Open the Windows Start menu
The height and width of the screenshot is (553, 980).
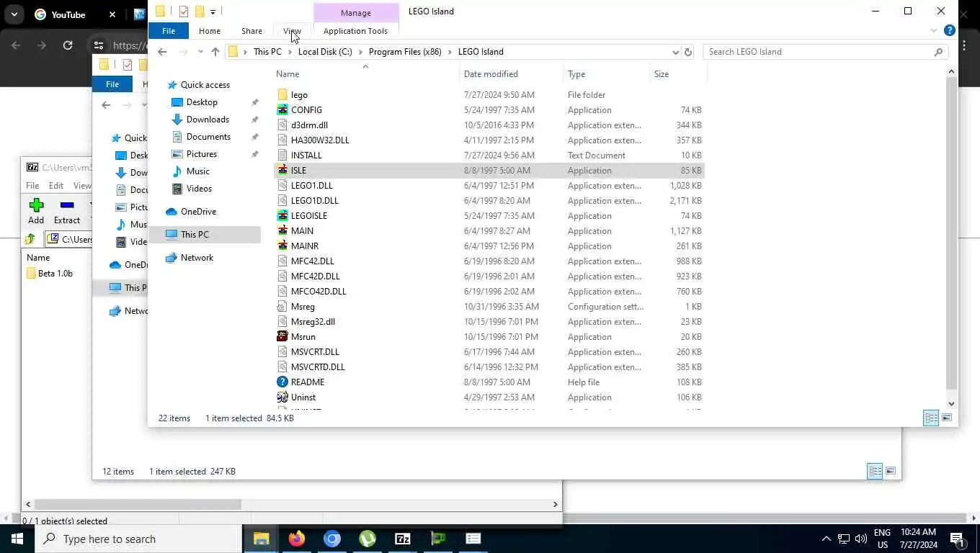click(17, 539)
